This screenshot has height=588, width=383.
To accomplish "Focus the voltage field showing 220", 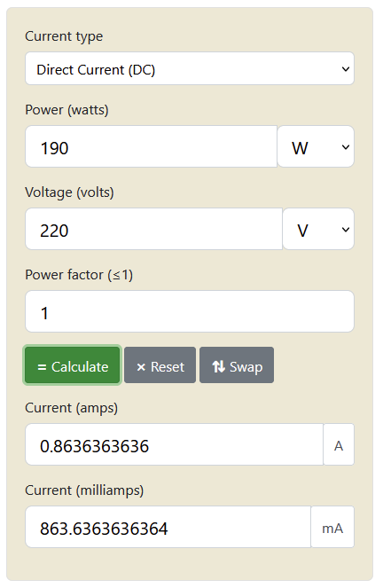I will click(153, 229).
